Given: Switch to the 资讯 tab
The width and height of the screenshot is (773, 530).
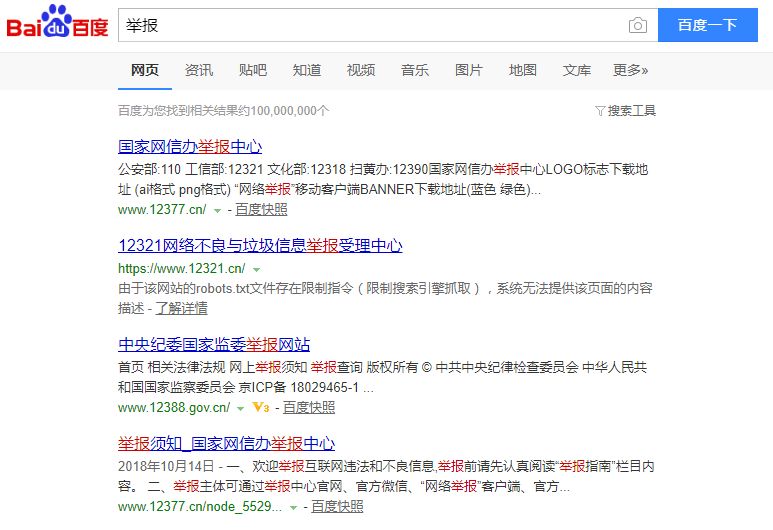Looking at the screenshot, I should [x=199, y=71].
